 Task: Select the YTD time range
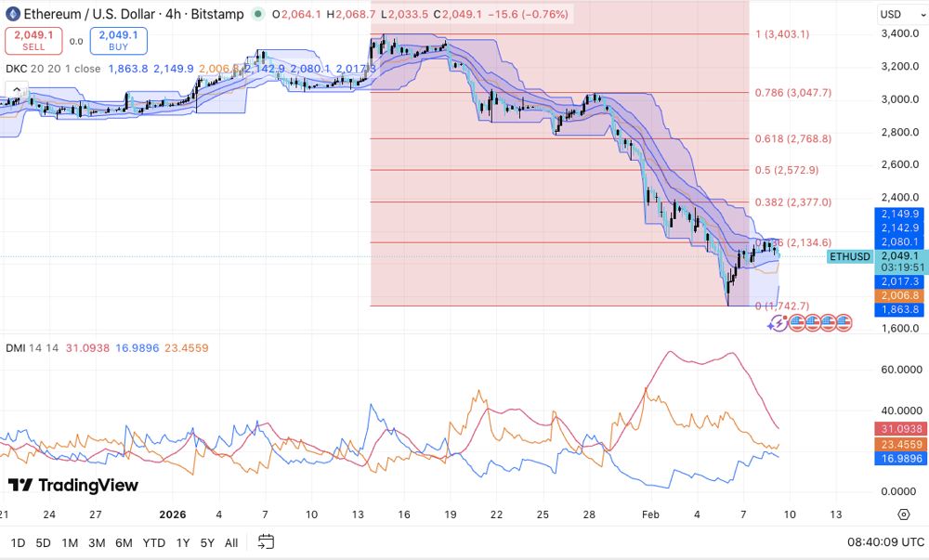(x=154, y=542)
